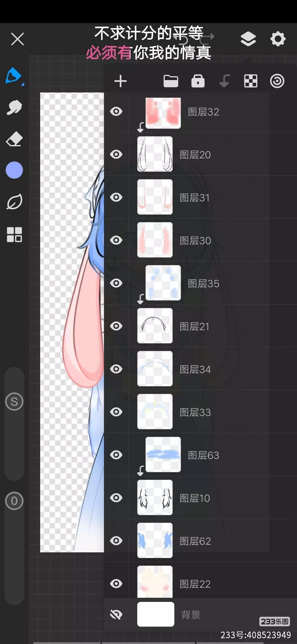Open settings gear icon
The image size is (297, 644).
click(x=278, y=39)
